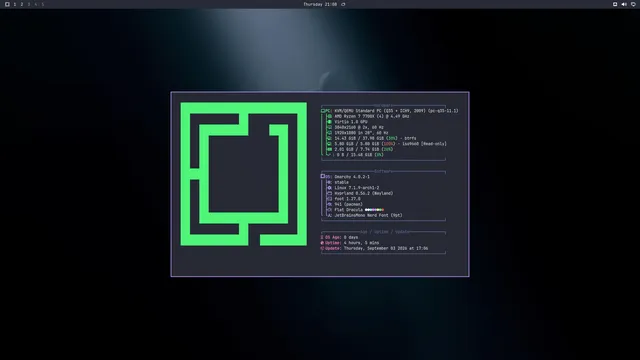The image size is (640, 360).
Task: Click the GPU icon beside Virtio 1.0 GPU
Action: point(329,122)
